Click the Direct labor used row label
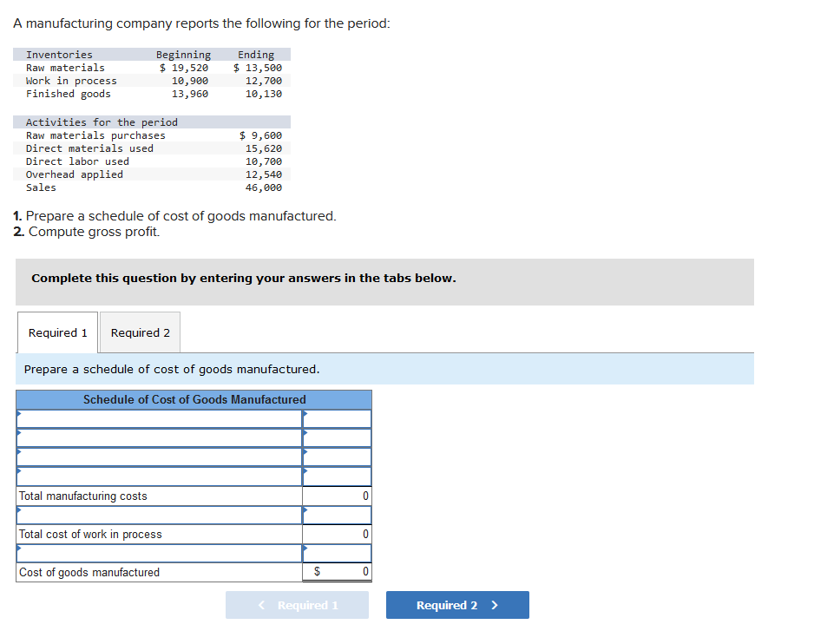 (x=77, y=161)
